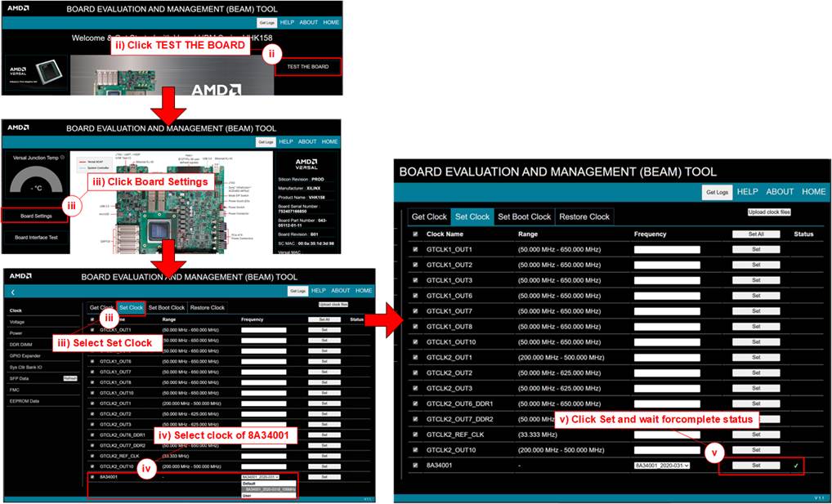Click Get Logs in the enlarged clock panel

[718, 192]
